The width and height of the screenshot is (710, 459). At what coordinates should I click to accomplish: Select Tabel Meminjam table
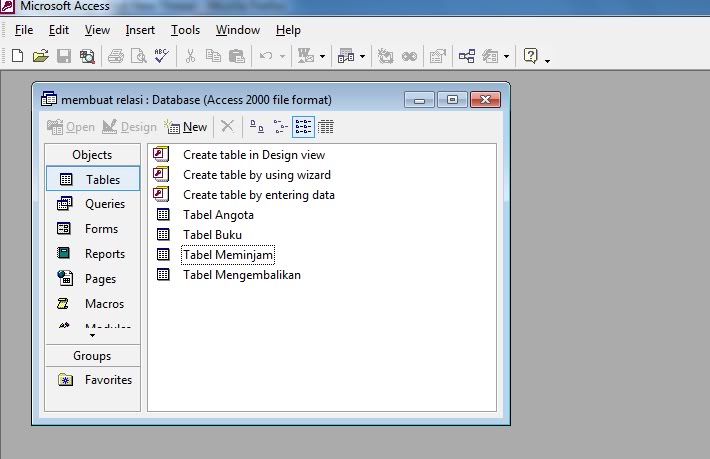[215, 254]
